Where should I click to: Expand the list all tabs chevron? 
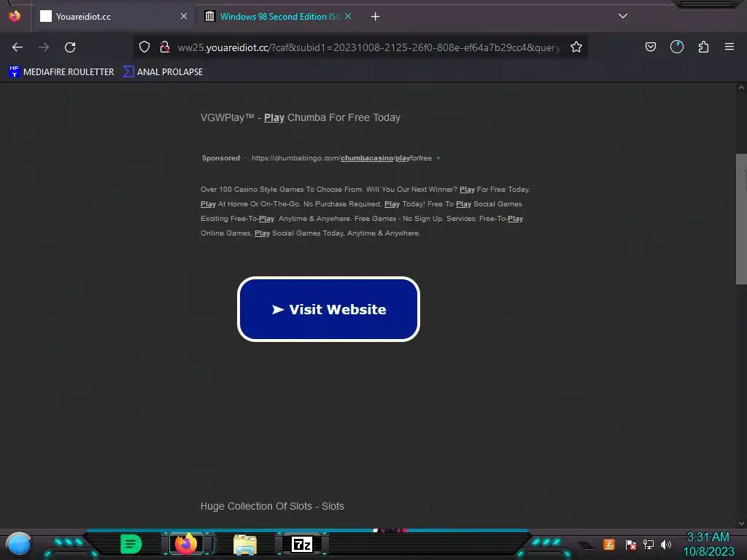623,16
